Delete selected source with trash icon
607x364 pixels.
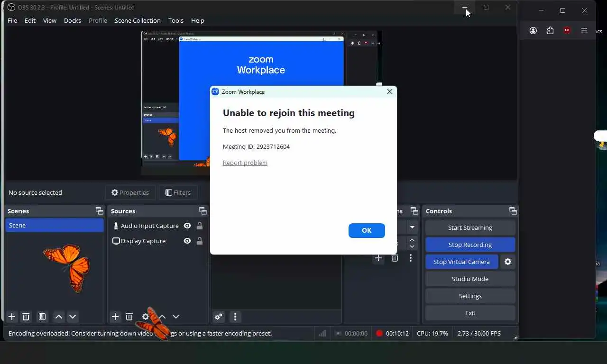coord(129,317)
